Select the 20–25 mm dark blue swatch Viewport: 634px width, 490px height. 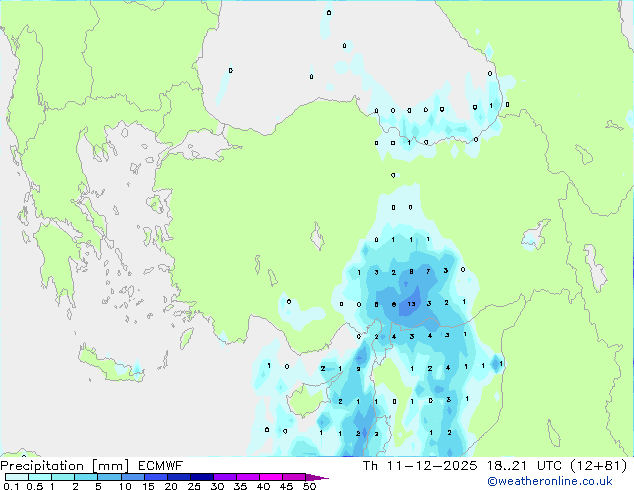click(178, 477)
